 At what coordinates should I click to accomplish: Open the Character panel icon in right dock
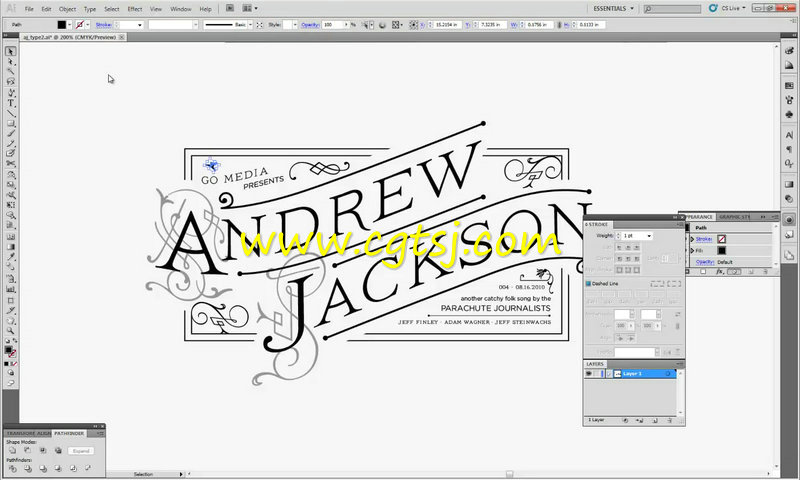pos(789,135)
